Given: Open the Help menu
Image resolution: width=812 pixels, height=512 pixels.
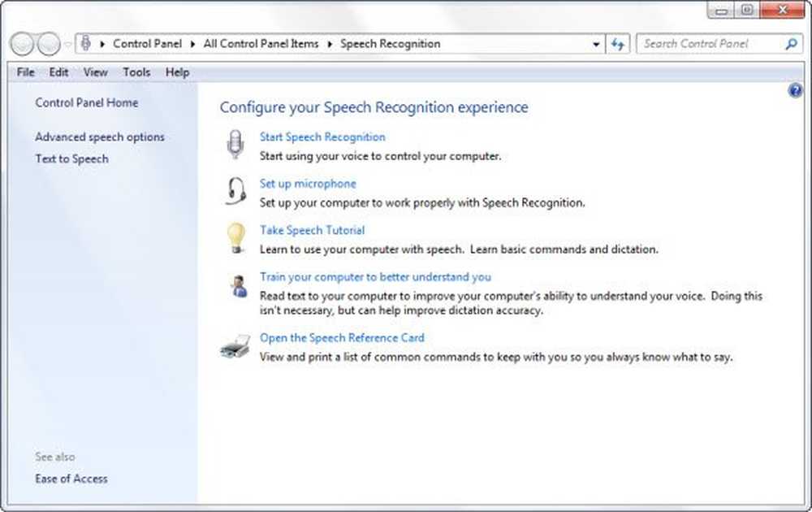Looking at the screenshot, I should click(x=177, y=72).
